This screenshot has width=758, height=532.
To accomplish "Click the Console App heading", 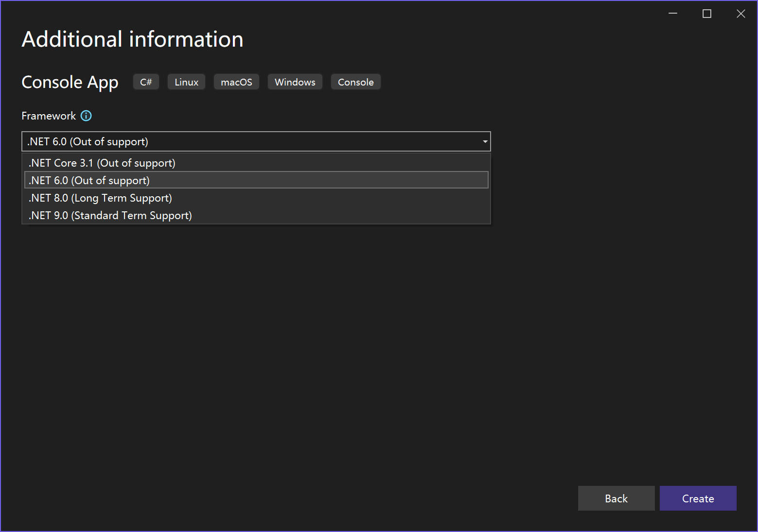I will pos(70,82).
